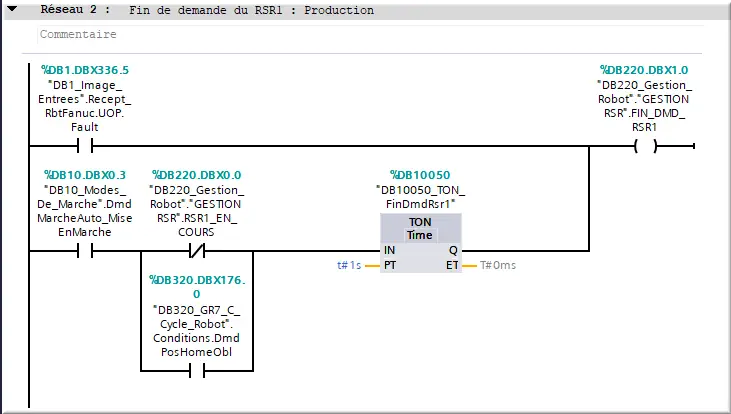Click address %DB220.DBX0.0
Viewport: 731px width, 414px height.
pos(196,175)
